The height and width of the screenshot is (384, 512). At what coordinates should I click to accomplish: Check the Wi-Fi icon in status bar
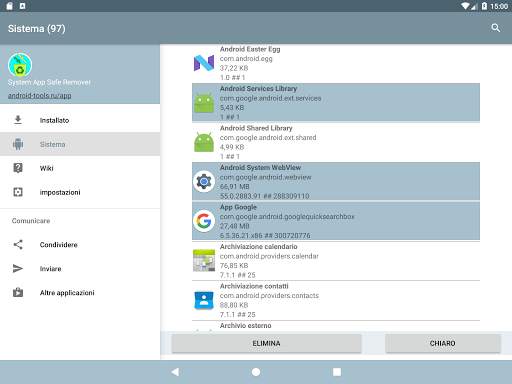pyautogui.click(x=466, y=6)
